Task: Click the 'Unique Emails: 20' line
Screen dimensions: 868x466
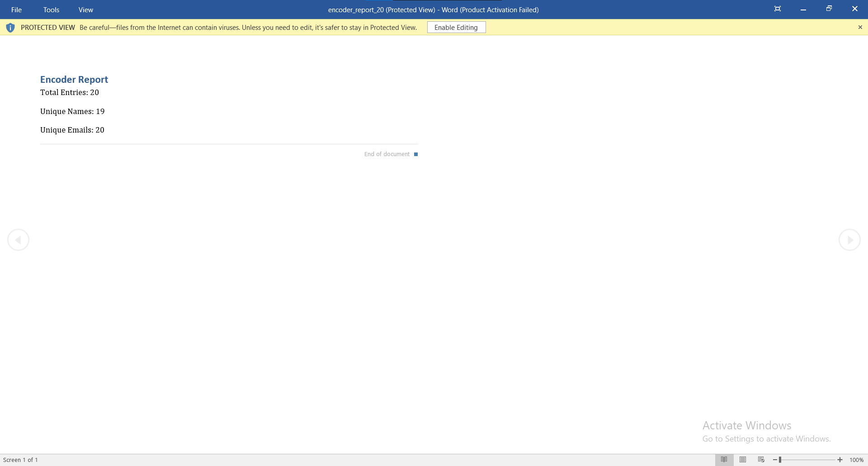Action: click(x=72, y=130)
